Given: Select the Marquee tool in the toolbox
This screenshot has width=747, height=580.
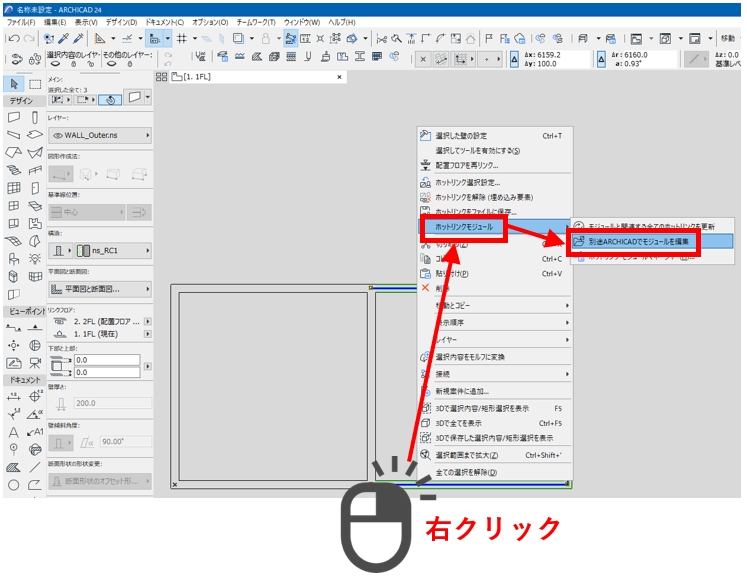Looking at the screenshot, I should (35, 84).
